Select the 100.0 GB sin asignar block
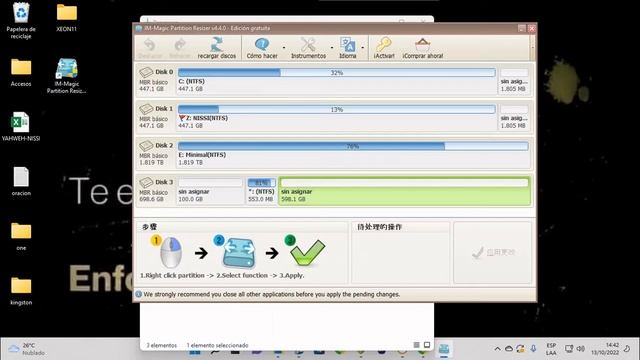640x360 pixels. [x=210, y=191]
